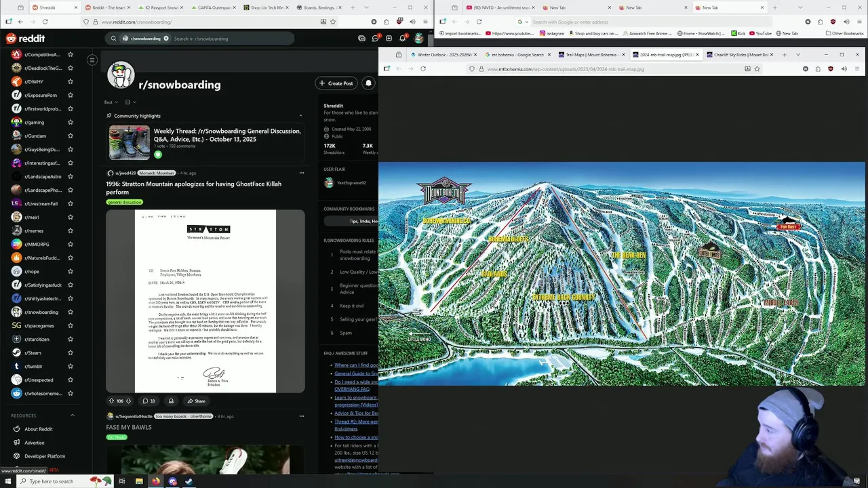The height and width of the screenshot is (488, 868).
Task: Open the Reddit user avatar menu
Action: click(419, 39)
